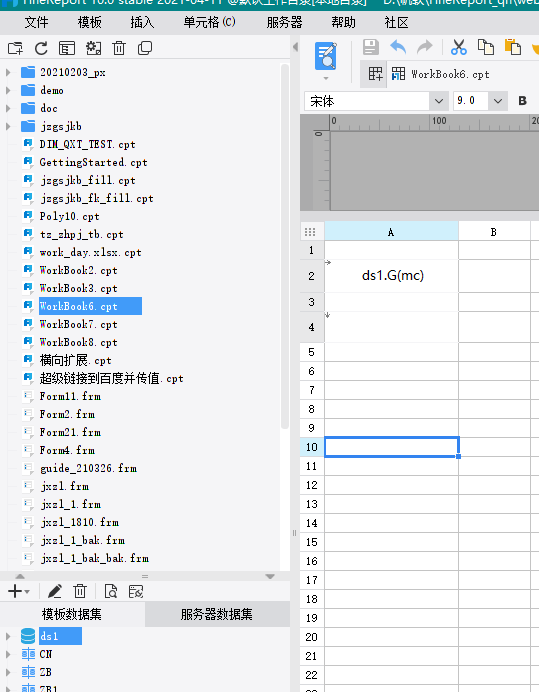This screenshot has height=692, width=539.
Task: Expand the ds1 dataset node
Action: click(x=8, y=636)
